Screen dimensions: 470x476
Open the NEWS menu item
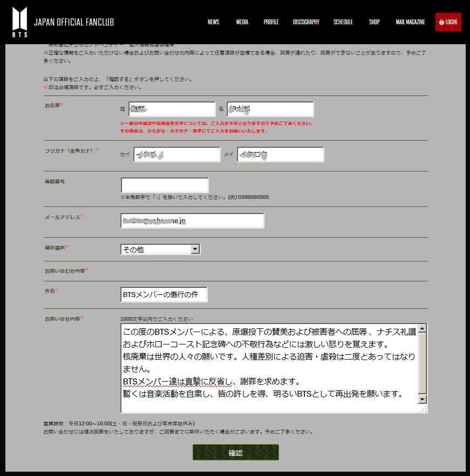213,22
